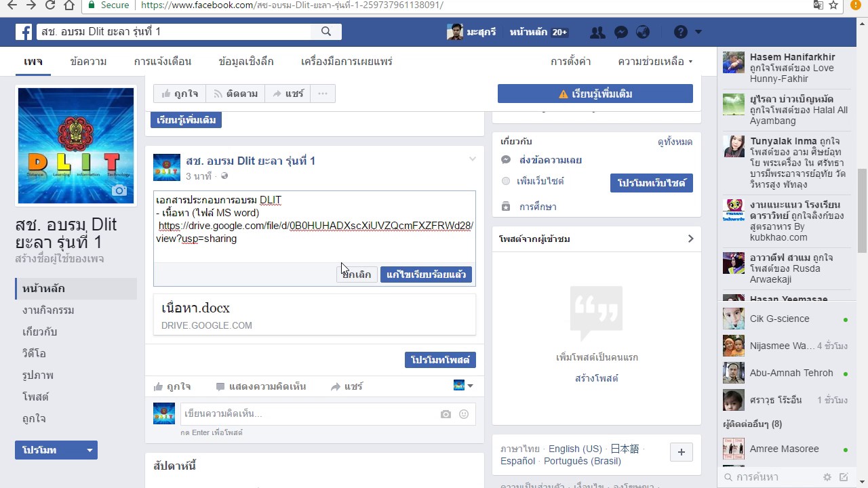Click the chat search field
This screenshot has height=488, width=868.
tap(770, 477)
